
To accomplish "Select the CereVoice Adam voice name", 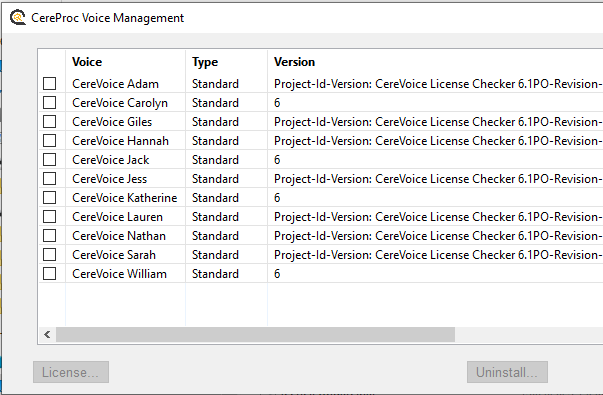I will pyautogui.click(x=115, y=84).
